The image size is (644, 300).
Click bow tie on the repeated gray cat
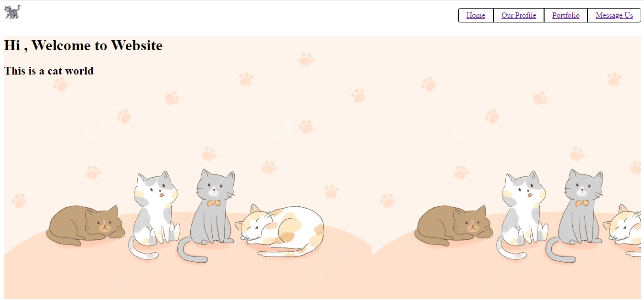[x=582, y=204]
